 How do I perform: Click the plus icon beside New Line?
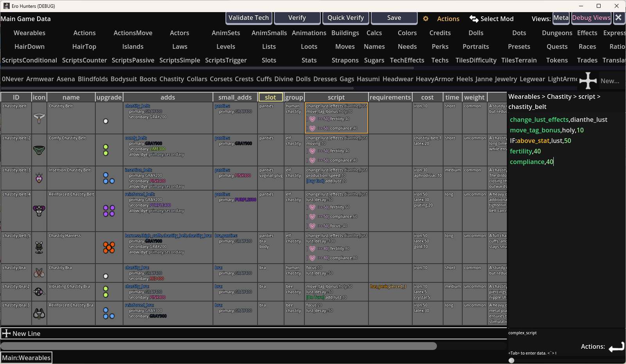coord(6,334)
